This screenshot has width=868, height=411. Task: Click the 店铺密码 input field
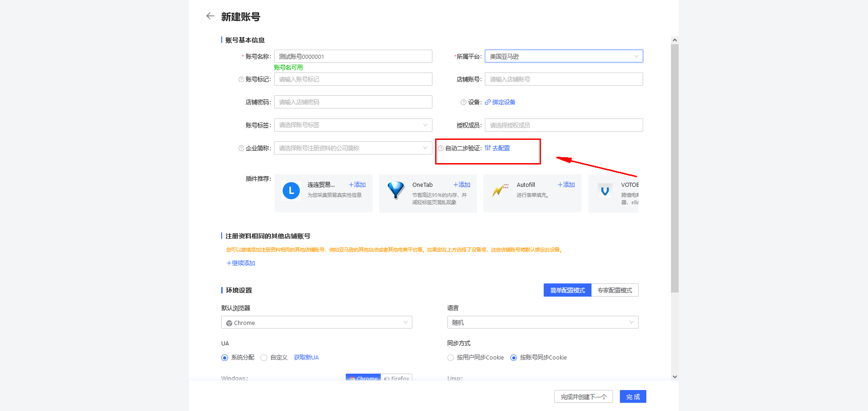[x=353, y=102]
